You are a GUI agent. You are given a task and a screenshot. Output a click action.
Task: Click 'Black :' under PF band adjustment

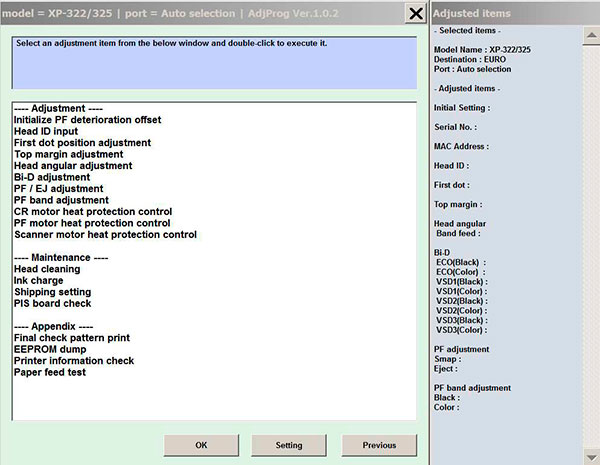tap(447, 398)
